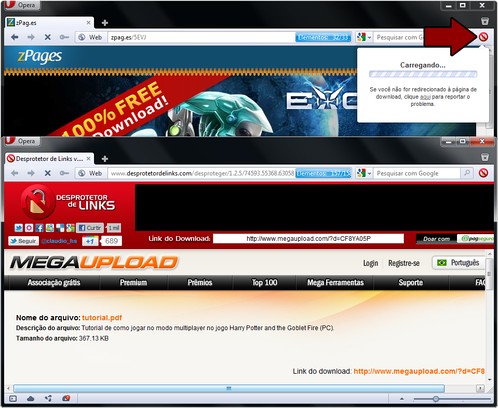Click search magnifier in Desprotetor window
Image resolution: width=498 pixels, height=408 pixels.
[467, 173]
